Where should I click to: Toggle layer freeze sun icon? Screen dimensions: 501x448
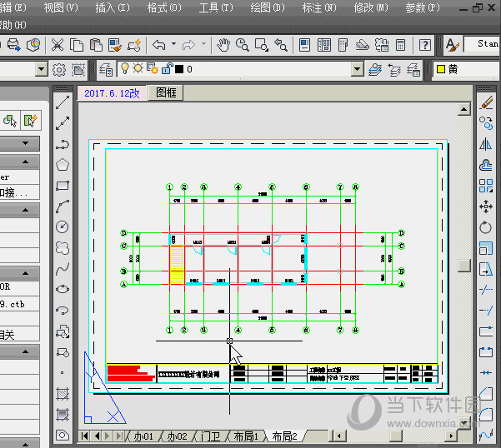tap(138, 68)
